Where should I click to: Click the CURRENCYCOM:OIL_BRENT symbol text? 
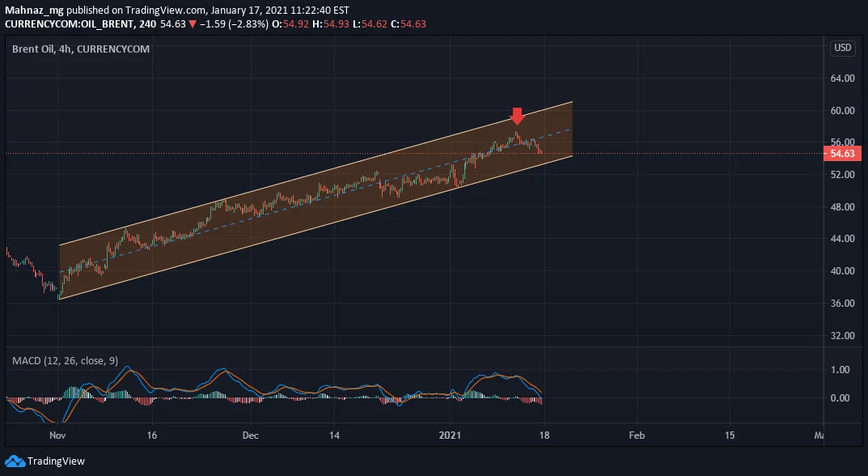(70, 23)
